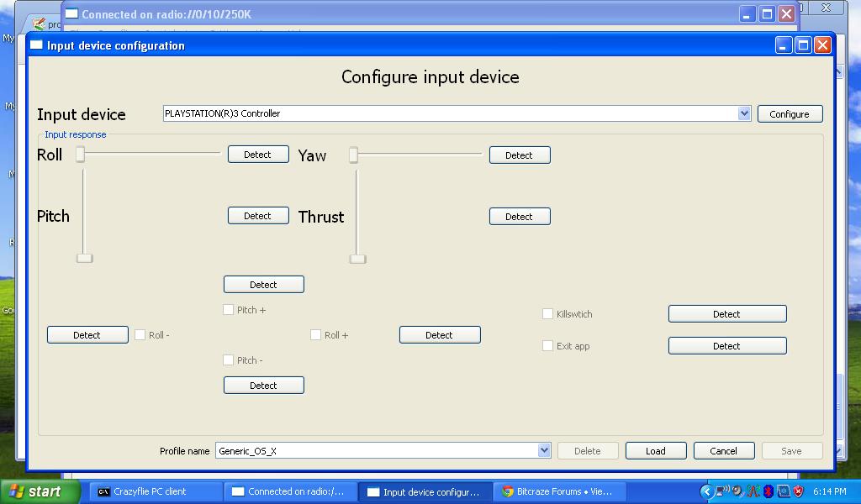This screenshot has width=861, height=504.
Task: Click Detect button beside Thrust label
Action: [519, 217]
